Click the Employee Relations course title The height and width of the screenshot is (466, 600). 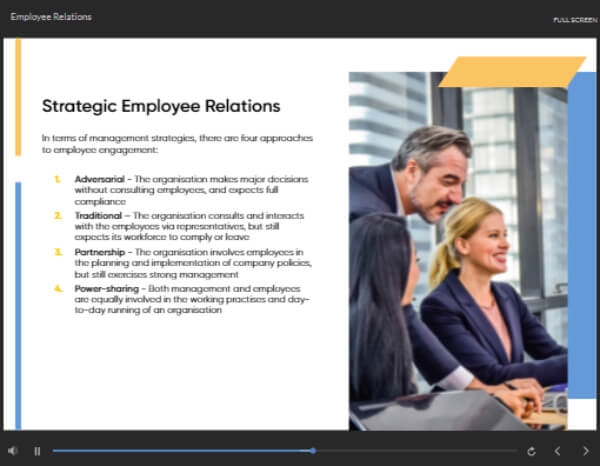pyautogui.click(x=51, y=17)
